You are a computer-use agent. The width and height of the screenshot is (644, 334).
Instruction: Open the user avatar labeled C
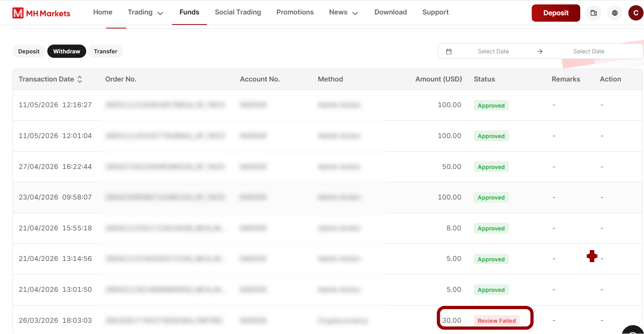(x=636, y=13)
